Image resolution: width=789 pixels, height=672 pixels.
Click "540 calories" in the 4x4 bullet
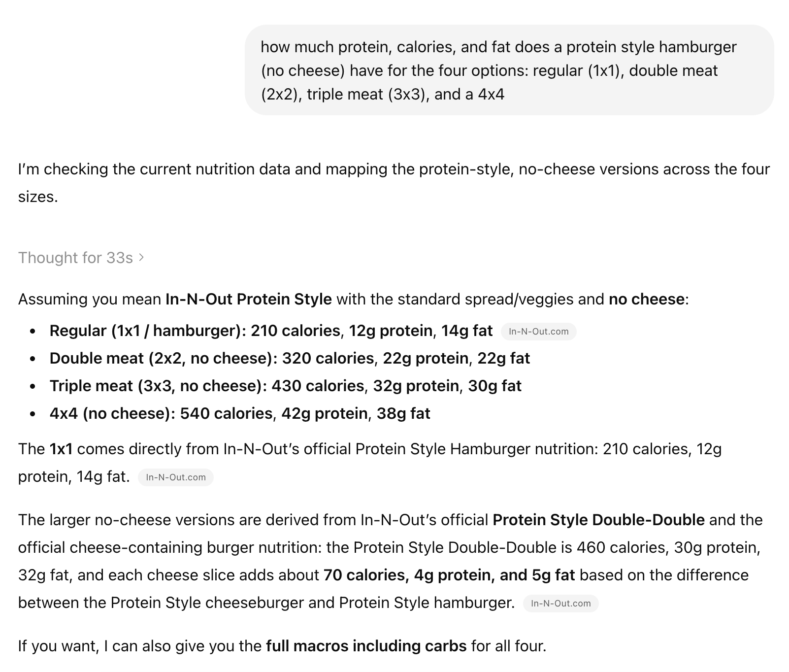pos(226,413)
